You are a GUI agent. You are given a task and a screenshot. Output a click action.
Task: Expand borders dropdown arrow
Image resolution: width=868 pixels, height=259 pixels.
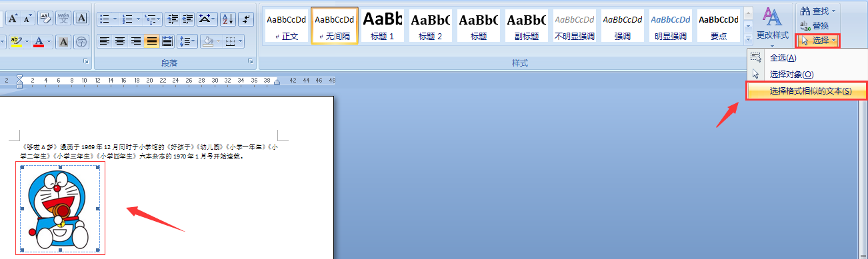pos(241,42)
